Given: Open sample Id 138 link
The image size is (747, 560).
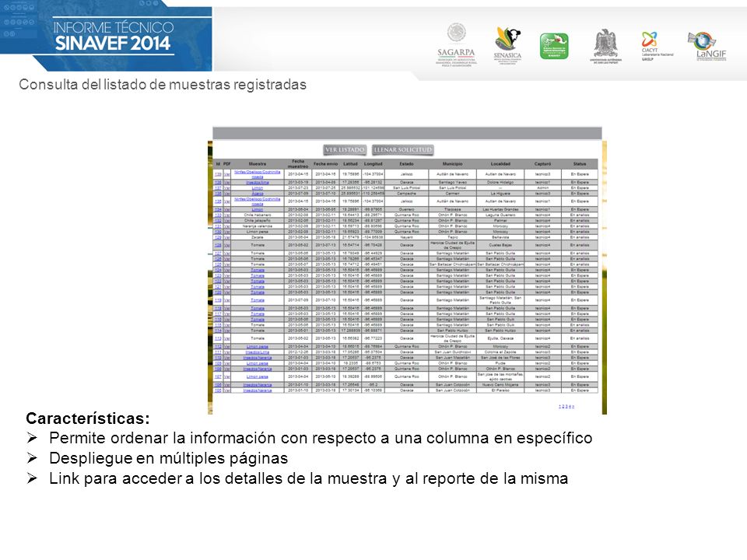Looking at the screenshot, I should point(218,182).
